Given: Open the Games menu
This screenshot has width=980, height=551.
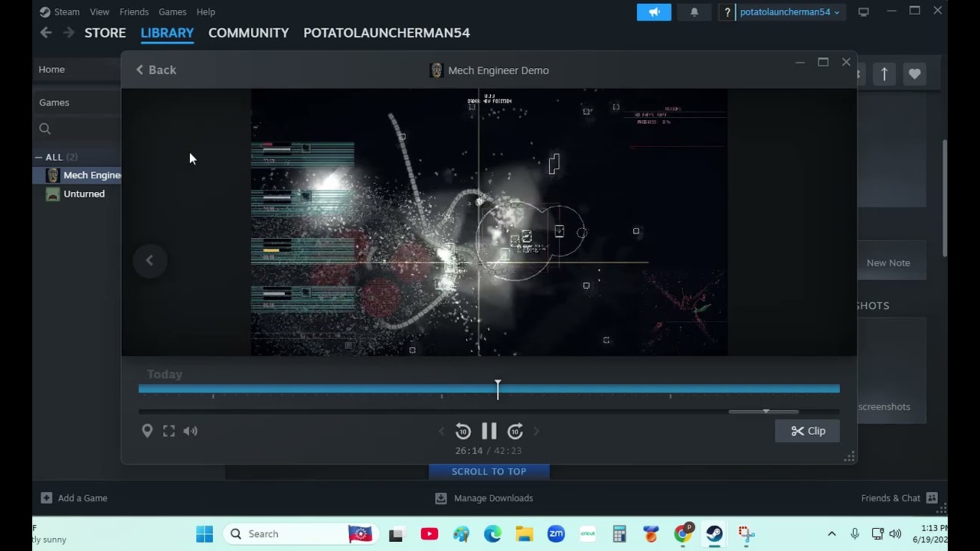Looking at the screenshot, I should coord(172,11).
